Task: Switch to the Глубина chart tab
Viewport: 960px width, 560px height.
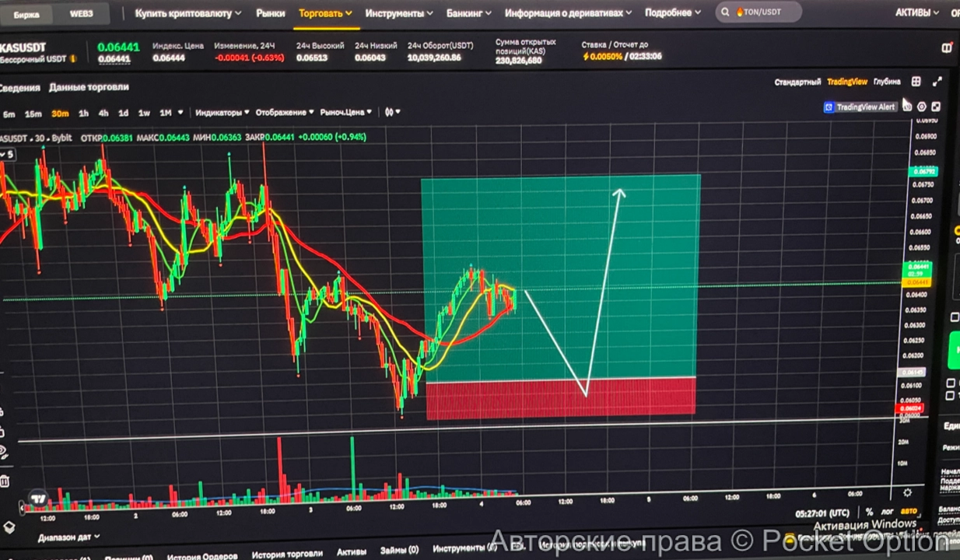Action: pyautogui.click(x=887, y=82)
